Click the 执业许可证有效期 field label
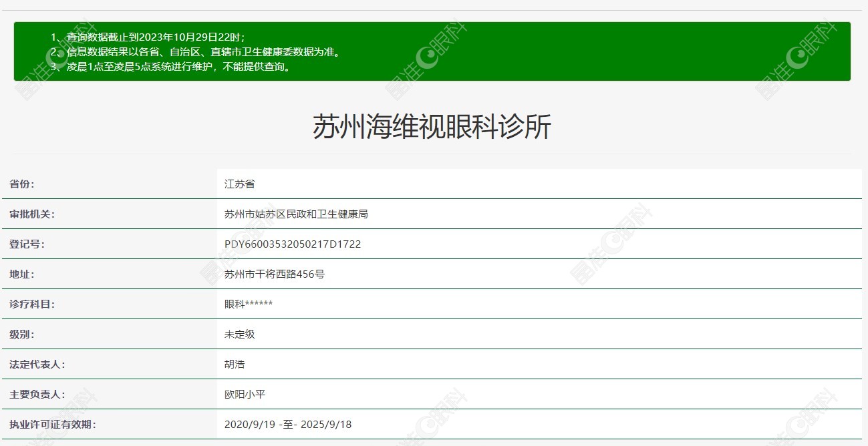868x446 pixels. [x=52, y=424]
